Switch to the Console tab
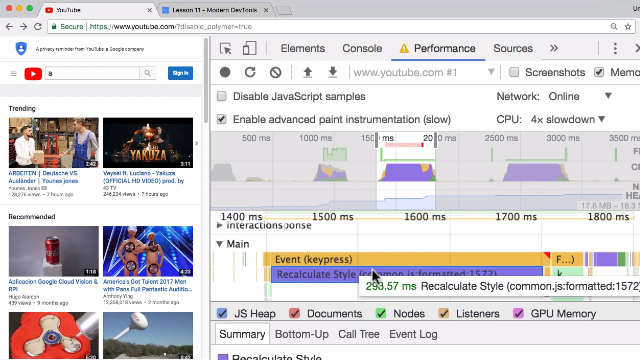The image size is (640, 360). [x=362, y=48]
